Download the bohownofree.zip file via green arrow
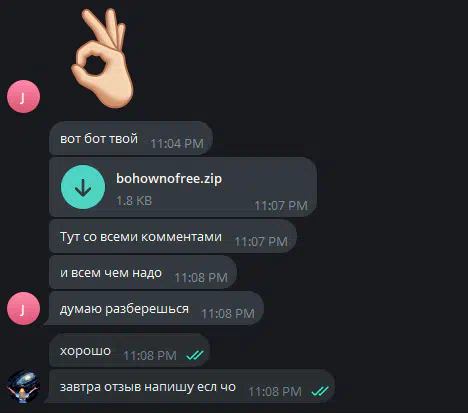This screenshot has height=413, width=468. [x=83, y=187]
